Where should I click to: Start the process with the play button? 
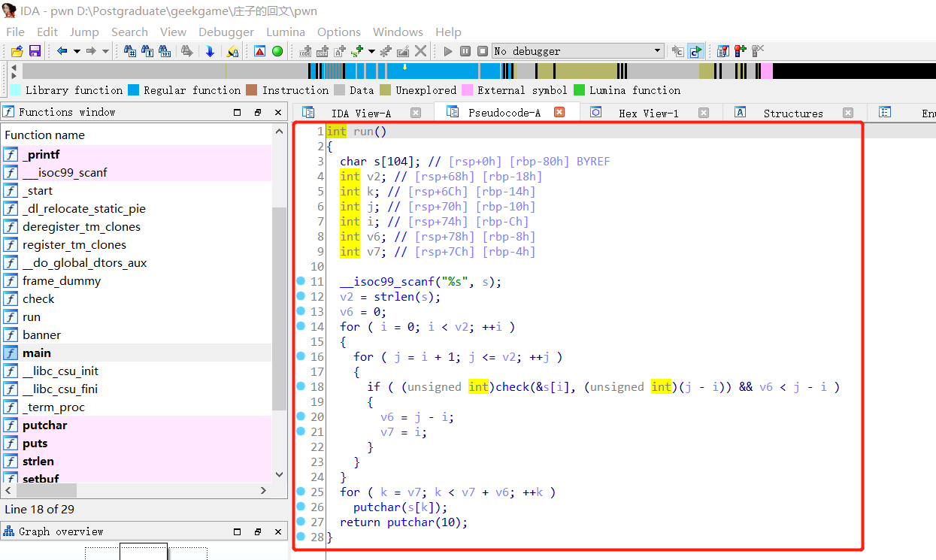(448, 51)
